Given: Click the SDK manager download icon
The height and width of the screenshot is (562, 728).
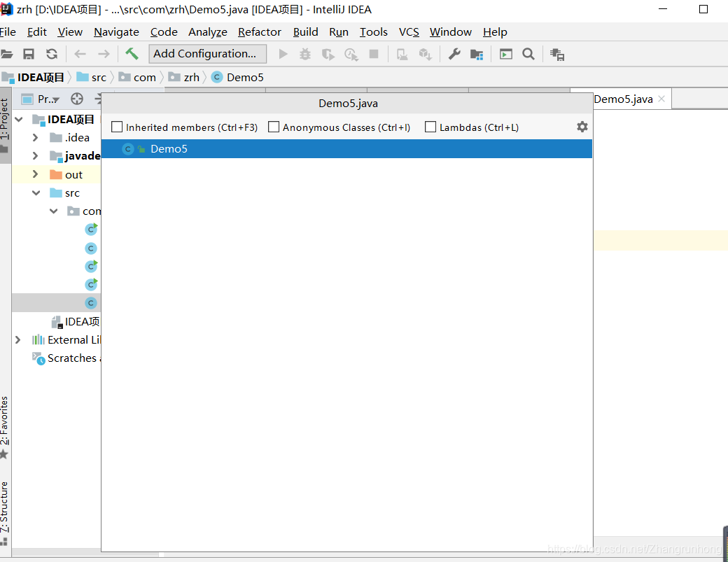Looking at the screenshot, I should pyautogui.click(x=426, y=55).
